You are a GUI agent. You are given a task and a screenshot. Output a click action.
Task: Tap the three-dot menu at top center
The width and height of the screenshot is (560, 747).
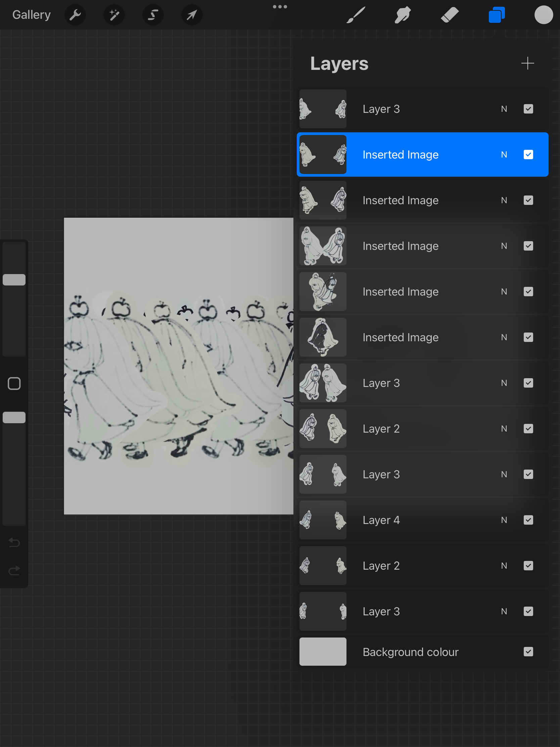click(280, 7)
